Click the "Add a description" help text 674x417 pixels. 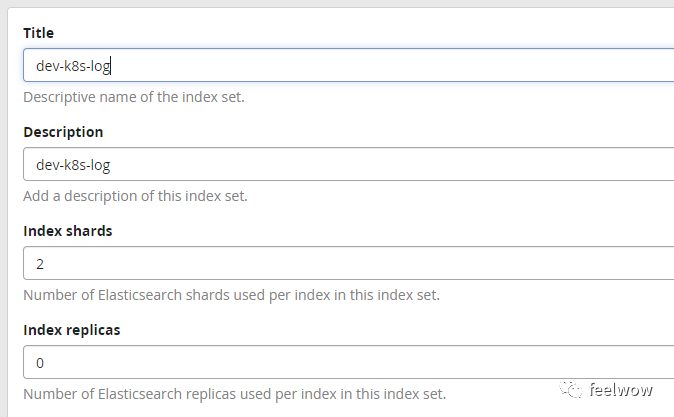(x=135, y=196)
